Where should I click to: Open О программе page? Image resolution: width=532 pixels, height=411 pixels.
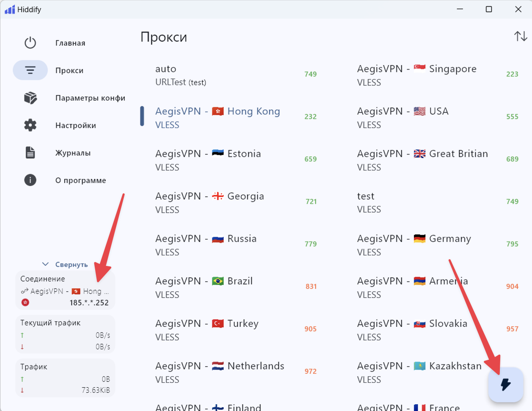81,181
